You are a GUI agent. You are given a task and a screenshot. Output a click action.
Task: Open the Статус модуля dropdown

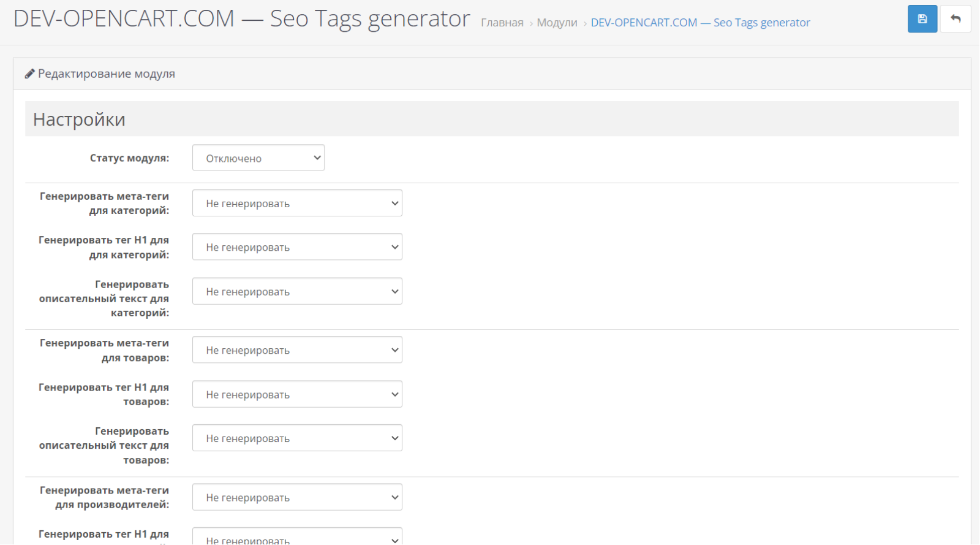(258, 158)
